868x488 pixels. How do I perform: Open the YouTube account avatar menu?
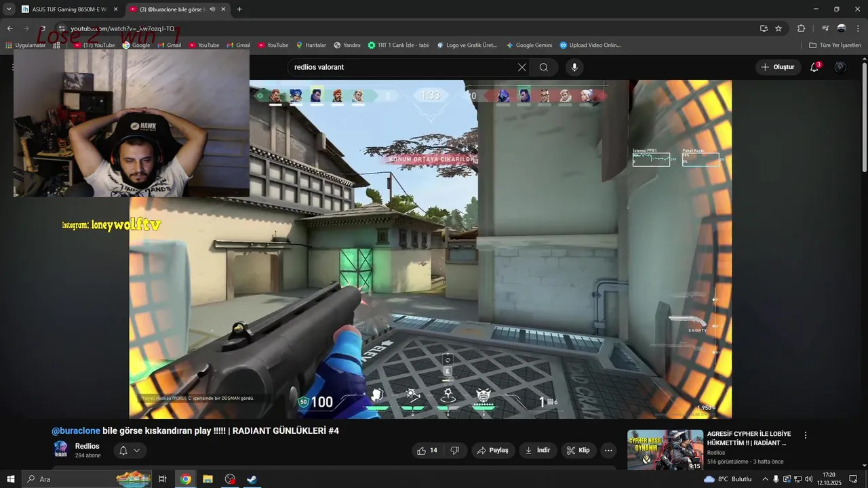click(x=840, y=67)
